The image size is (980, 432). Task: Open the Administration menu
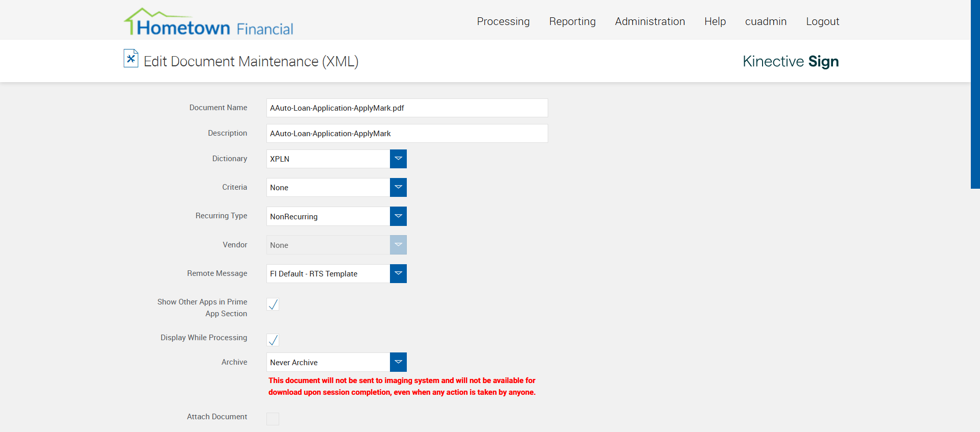[x=650, y=21]
